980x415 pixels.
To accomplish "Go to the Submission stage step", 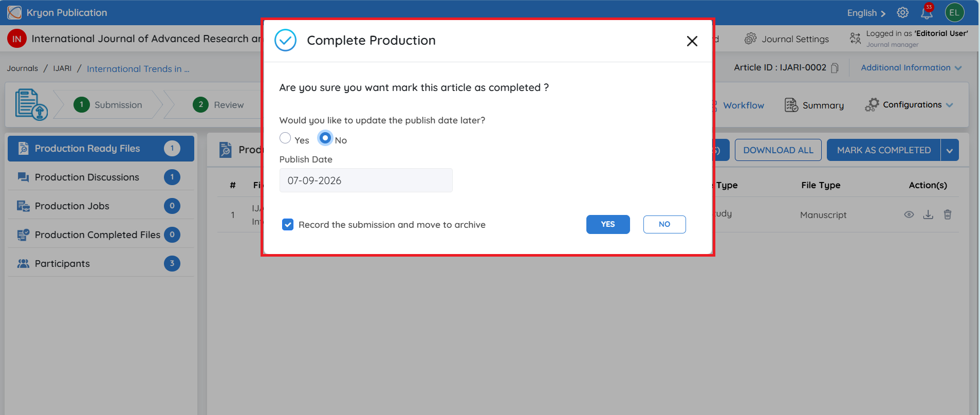I will click(108, 105).
